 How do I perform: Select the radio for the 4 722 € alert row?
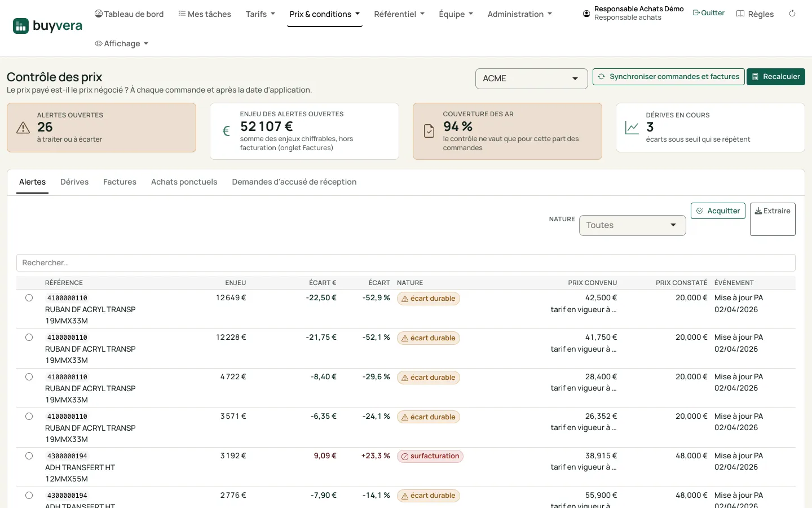point(29,377)
